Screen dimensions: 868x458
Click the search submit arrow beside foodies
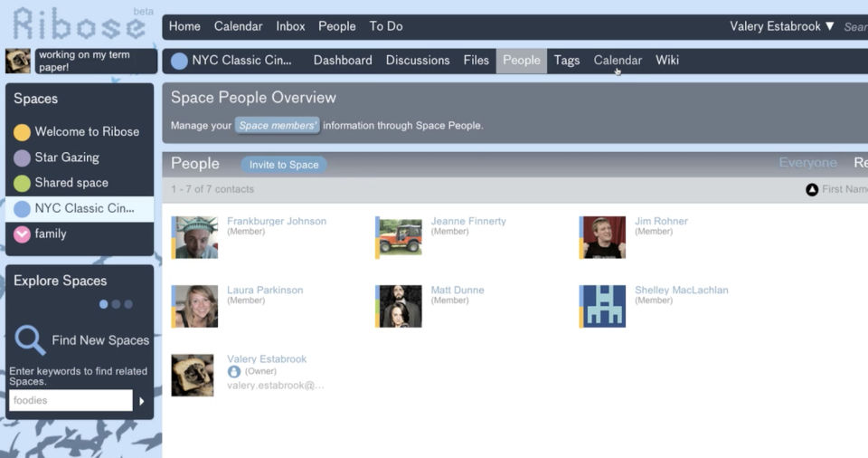click(x=142, y=401)
